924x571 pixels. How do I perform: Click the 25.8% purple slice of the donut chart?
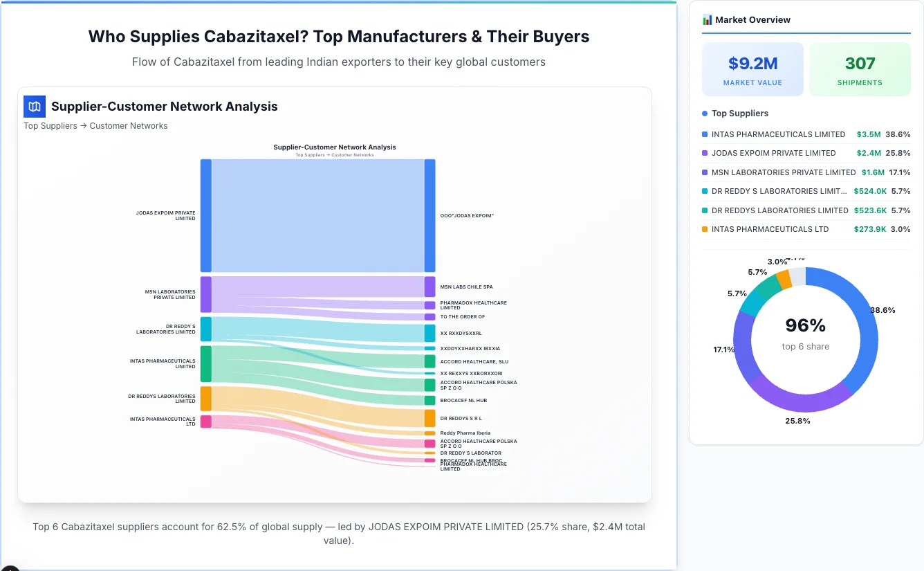click(802, 408)
